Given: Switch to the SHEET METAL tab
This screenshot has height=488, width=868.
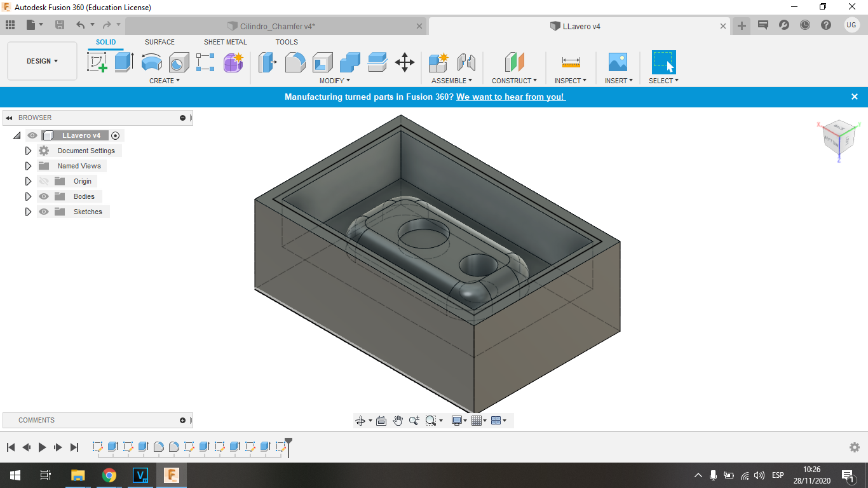Looking at the screenshot, I should 226,42.
